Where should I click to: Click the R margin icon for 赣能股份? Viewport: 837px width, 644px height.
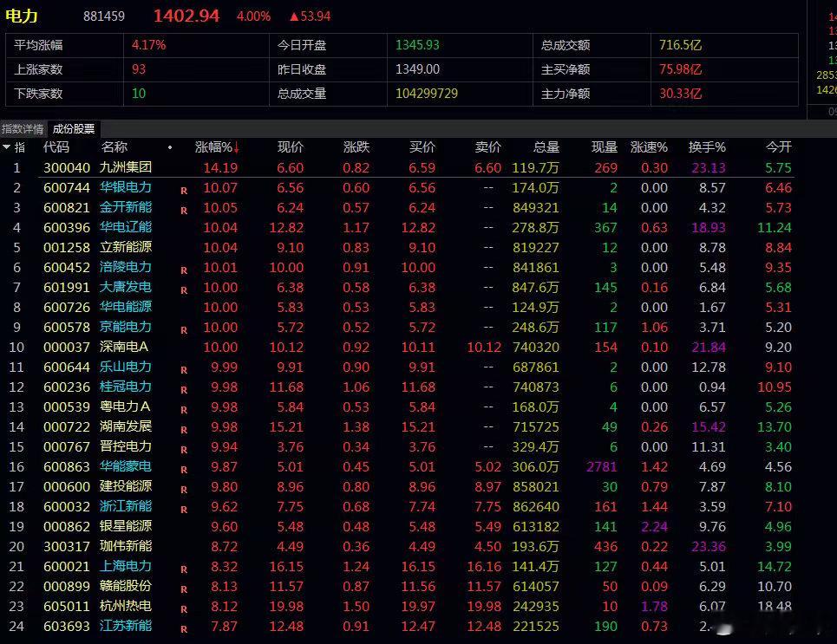point(184,589)
